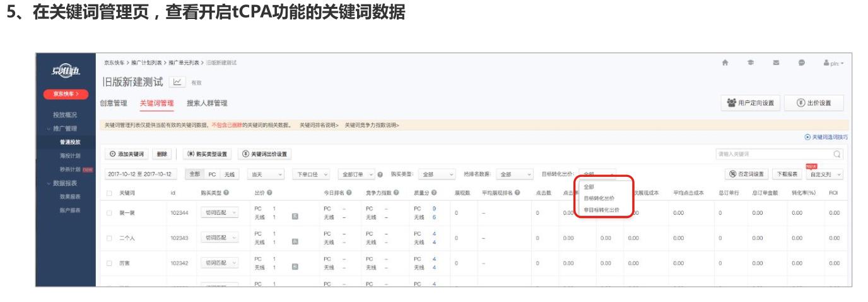Click the 用户定向设置 button
The height and width of the screenshot is (302, 868).
751,103
